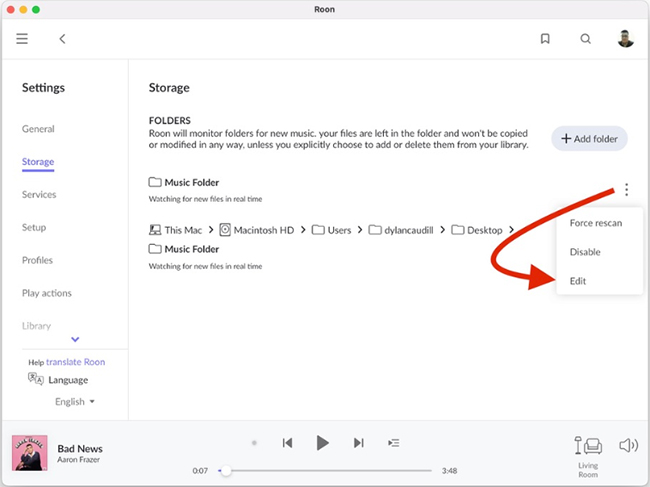Click the chevron after This Mac
The width and height of the screenshot is (650, 487).
(x=211, y=230)
